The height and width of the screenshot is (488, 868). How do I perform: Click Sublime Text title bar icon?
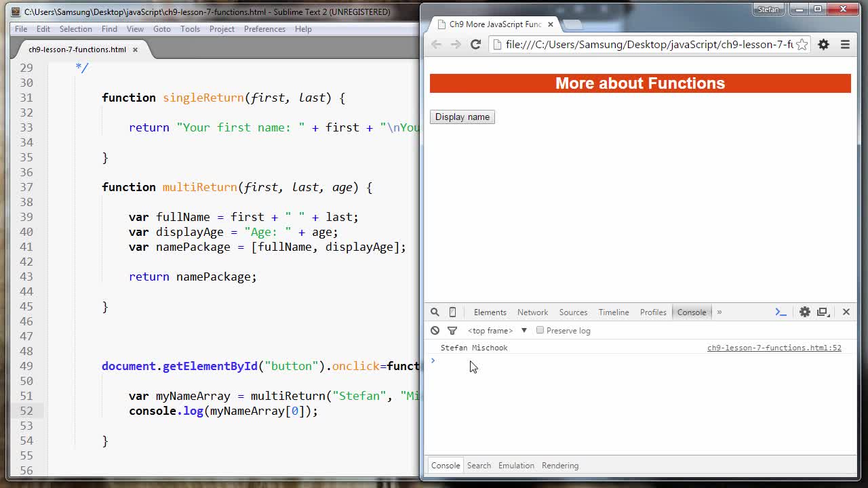point(16,12)
